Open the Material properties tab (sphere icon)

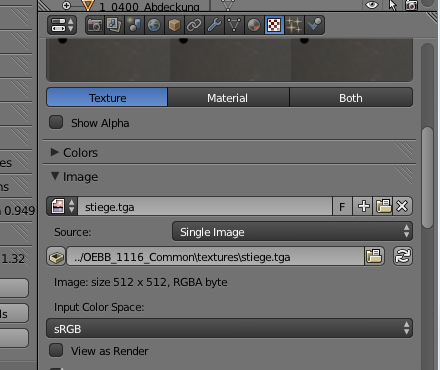click(254, 25)
